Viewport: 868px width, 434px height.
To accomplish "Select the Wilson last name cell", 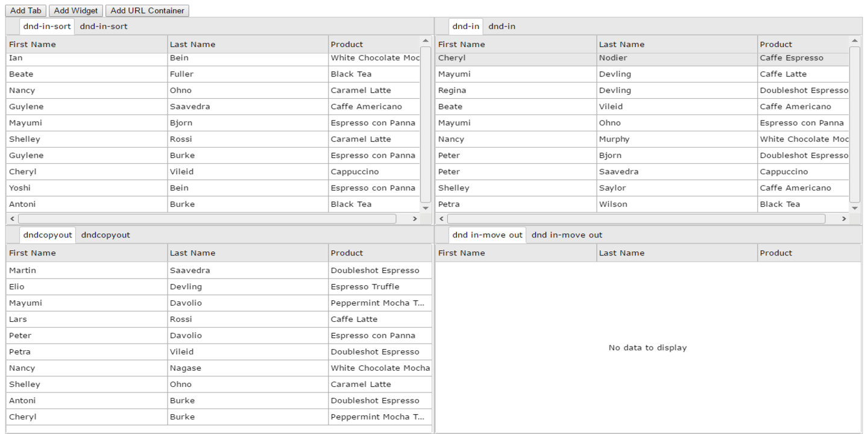I will click(x=677, y=204).
